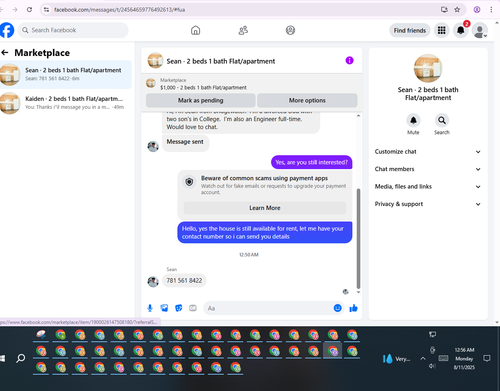This screenshot has height=391, width=500.
Task: Reload the page in the browser
Action: 29,10
